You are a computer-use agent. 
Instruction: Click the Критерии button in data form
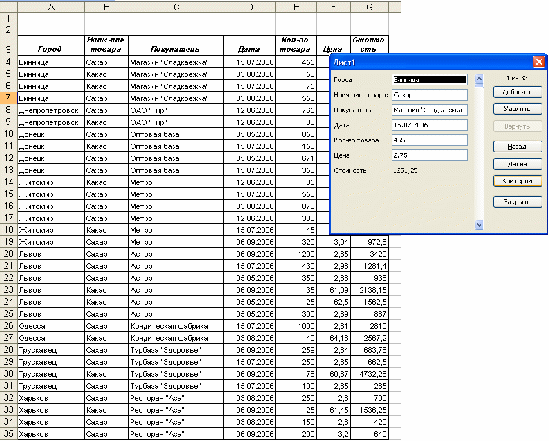(517, 181)
